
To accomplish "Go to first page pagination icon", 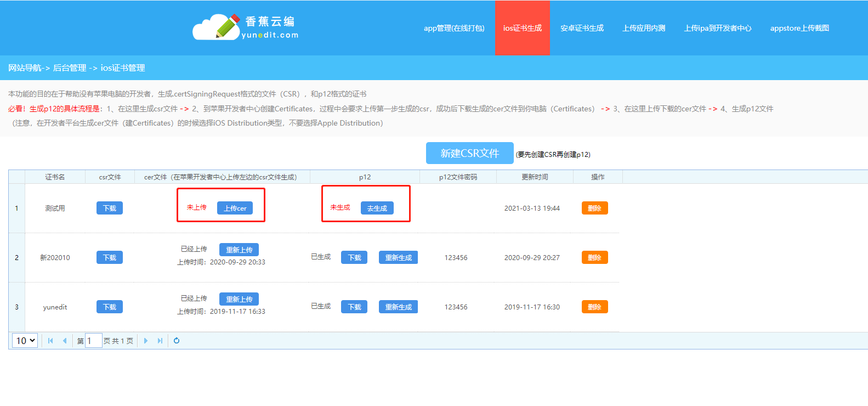I will (x=50, y=341).
